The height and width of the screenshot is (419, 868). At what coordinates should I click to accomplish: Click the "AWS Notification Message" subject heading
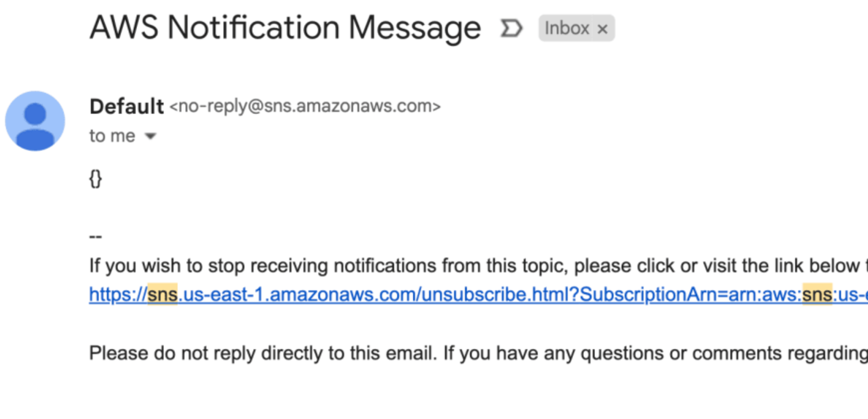pos(285,27)
